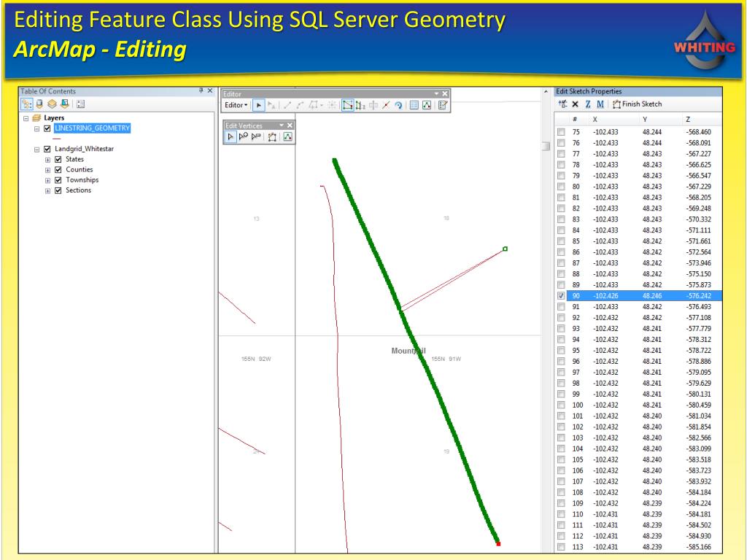Click the Rotate tool
This screenshot has width=747, height=560.
tap(398, 105)
